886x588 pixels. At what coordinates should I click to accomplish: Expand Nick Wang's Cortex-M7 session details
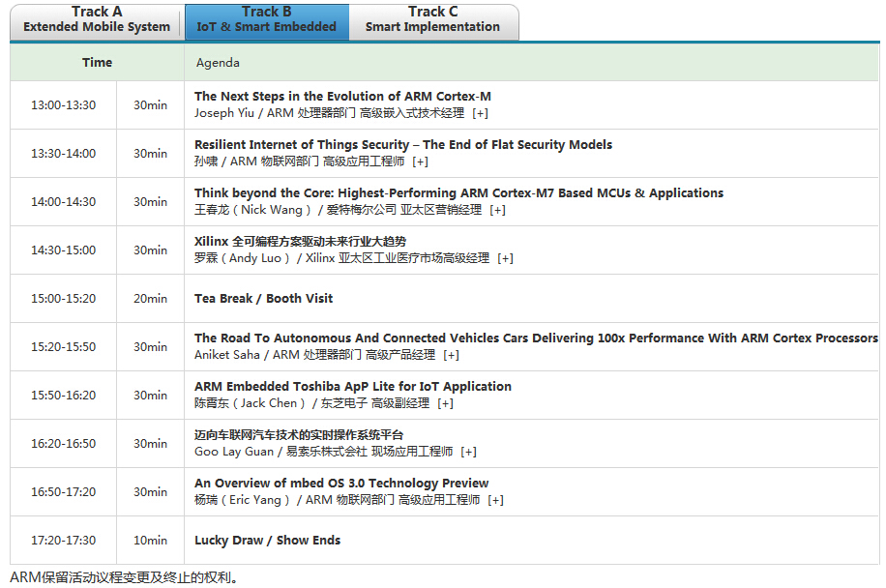click(497, 210)
